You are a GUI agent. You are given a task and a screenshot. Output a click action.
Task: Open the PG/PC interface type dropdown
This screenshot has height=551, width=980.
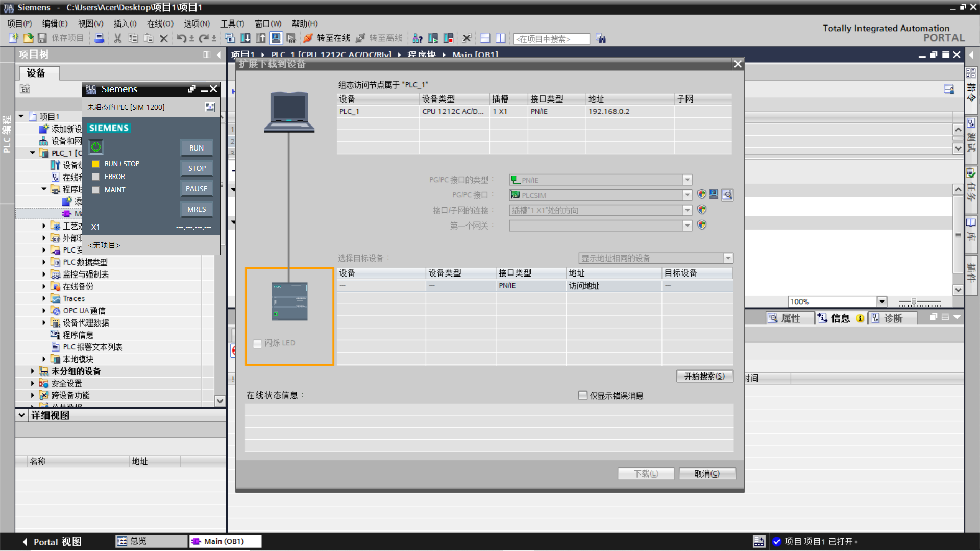(x=687, y=180)
